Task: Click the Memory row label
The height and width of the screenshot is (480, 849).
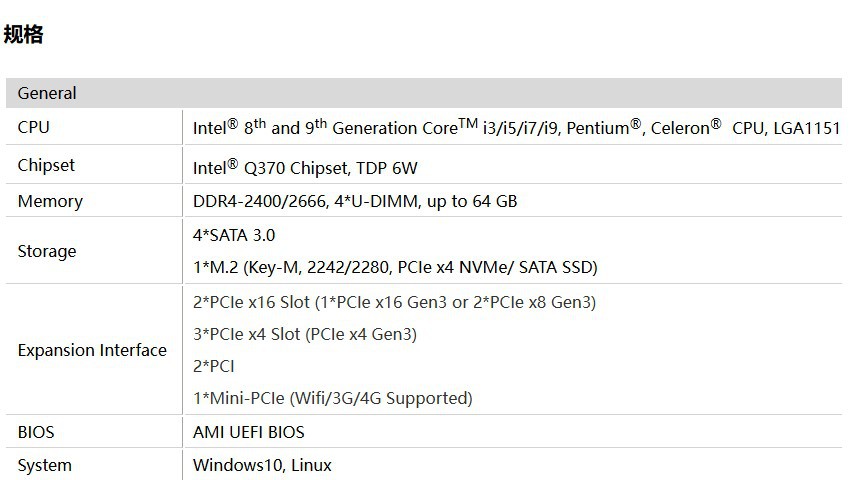Action: pos(50,201)
